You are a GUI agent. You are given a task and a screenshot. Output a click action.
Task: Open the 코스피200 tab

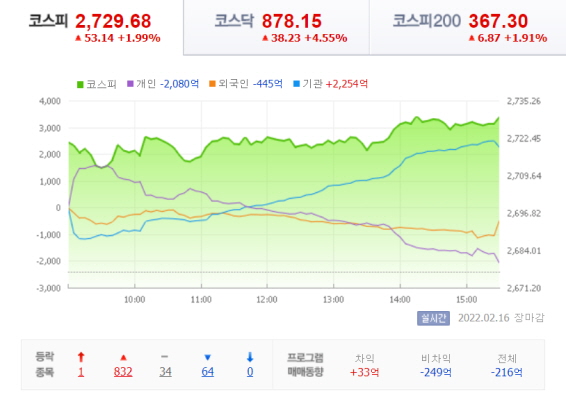pyautogui.click(x=468, y=27)
